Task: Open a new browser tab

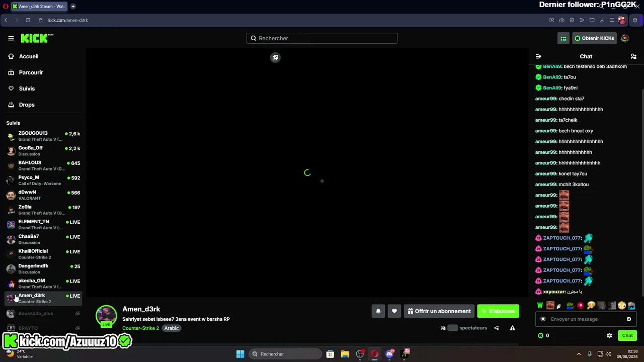Action: click(73, 7)
